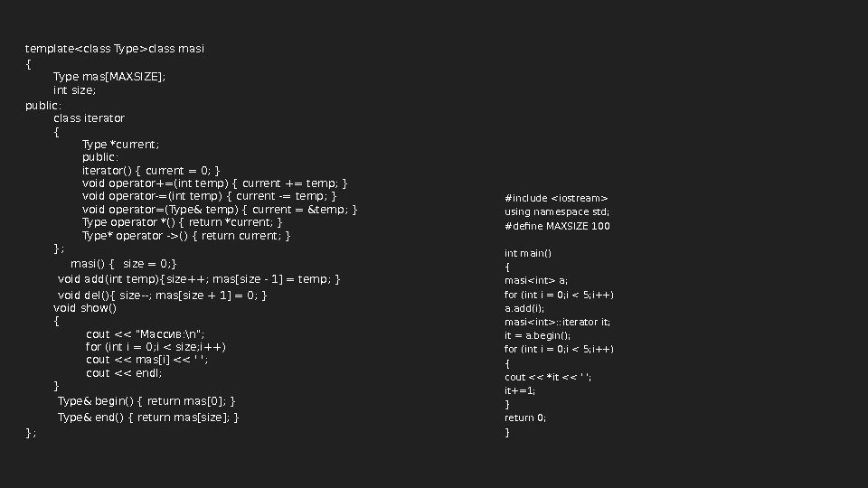Click the 'Type *current;' declaration
This screenshot has height=488, width=868.
(x=120, y=145)
